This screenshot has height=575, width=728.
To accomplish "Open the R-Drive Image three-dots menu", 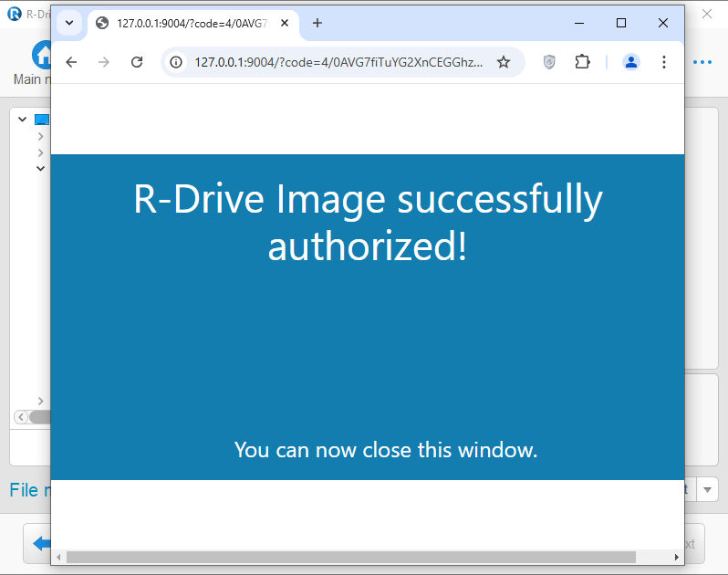I will 702,62.
